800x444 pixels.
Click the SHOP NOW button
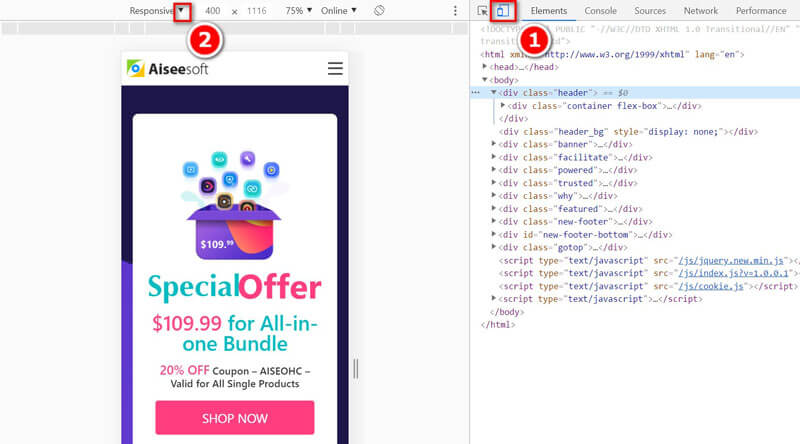(x=234, y=418)
